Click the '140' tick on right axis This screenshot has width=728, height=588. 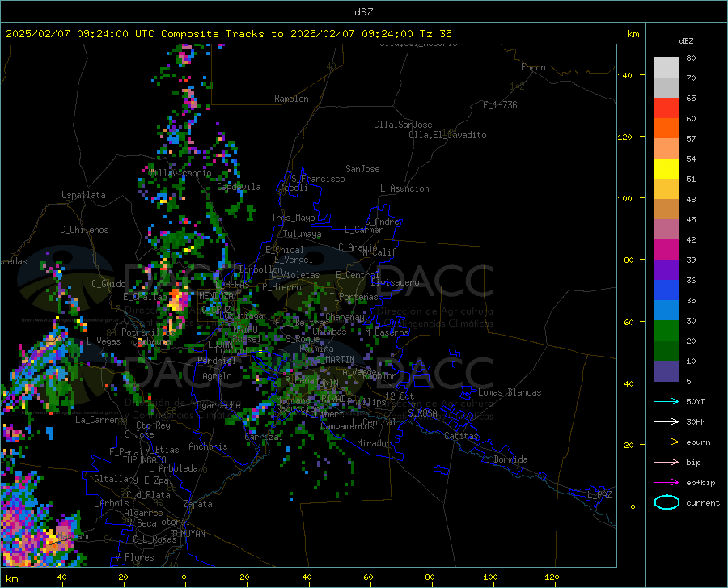point(625,75)
